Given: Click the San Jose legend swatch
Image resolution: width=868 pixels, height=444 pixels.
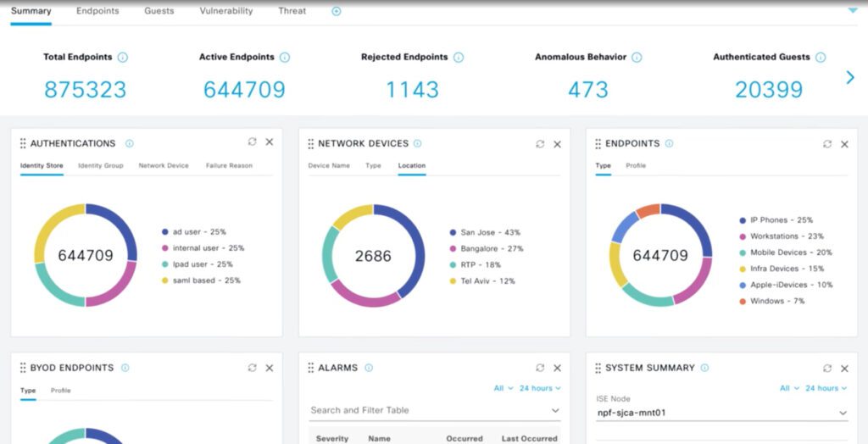Looking at the screenshot, I should 453,232.
